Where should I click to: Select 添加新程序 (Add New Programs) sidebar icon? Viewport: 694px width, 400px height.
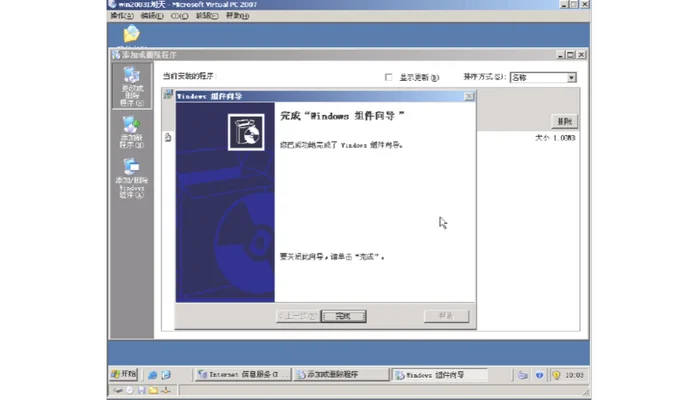coord(131,132)
